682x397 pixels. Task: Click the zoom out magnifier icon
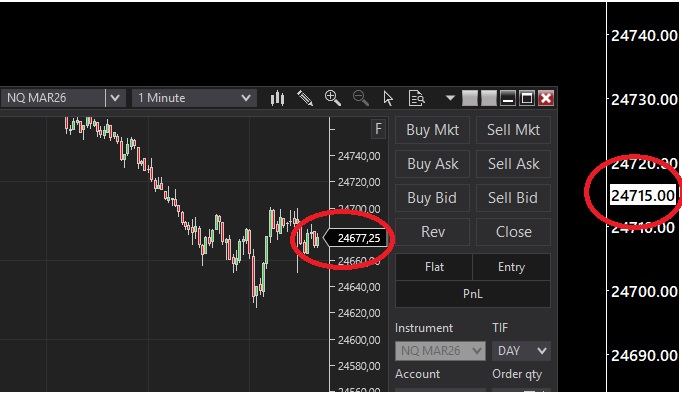361,98
